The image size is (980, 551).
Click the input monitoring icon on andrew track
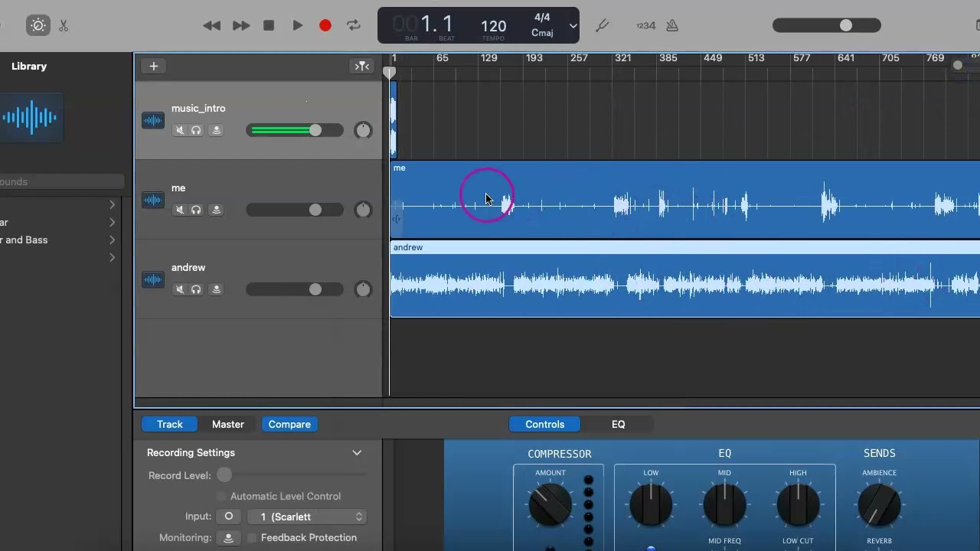tap(216, 289)
